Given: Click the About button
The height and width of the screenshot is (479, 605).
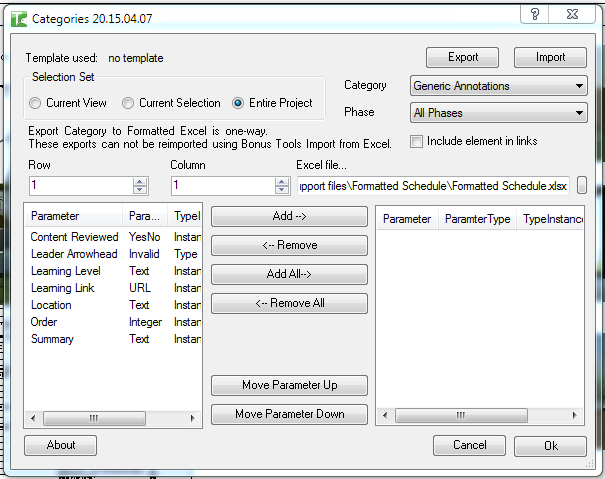Looking at the screenshot, I should pyautogui.click(x=61, y=445).
